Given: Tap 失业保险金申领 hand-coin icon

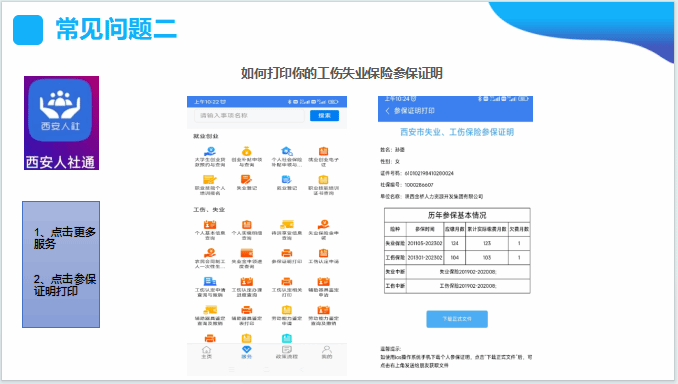Looking at the screenshot, I should pyautogui.click(x=323, y=224).
